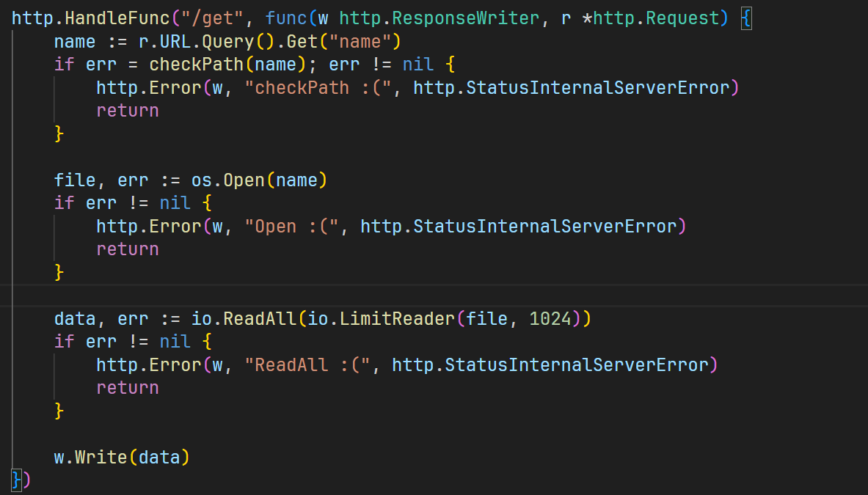Screen dimensions: 868x495
Task: Click the 1024 numeric literal
Action: 550,319
